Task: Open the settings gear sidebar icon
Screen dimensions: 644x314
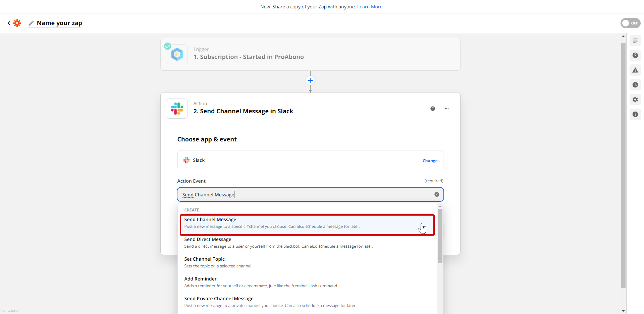Action: point(635,100)
